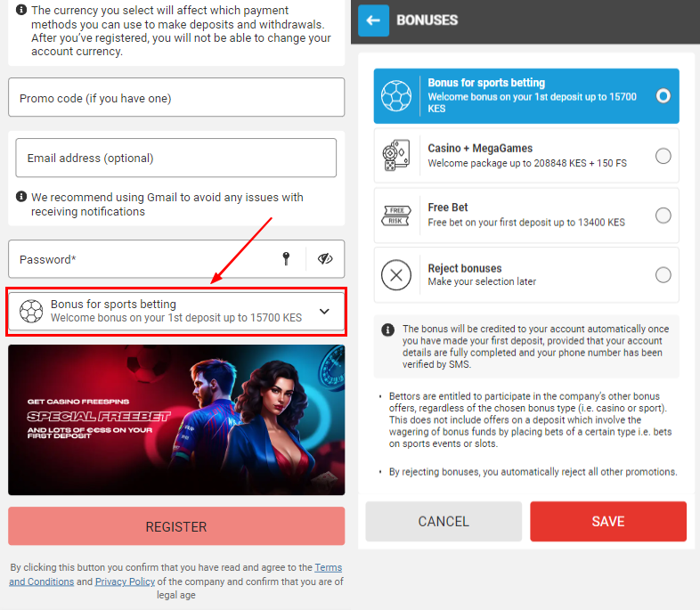Select the Casino + MegaGames radio button
700x610 pixels.
(x=663, y=156)
